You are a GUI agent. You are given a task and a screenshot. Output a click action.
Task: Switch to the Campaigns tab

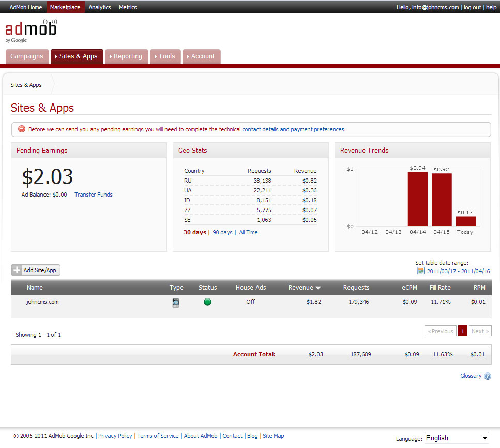point(27,56)
